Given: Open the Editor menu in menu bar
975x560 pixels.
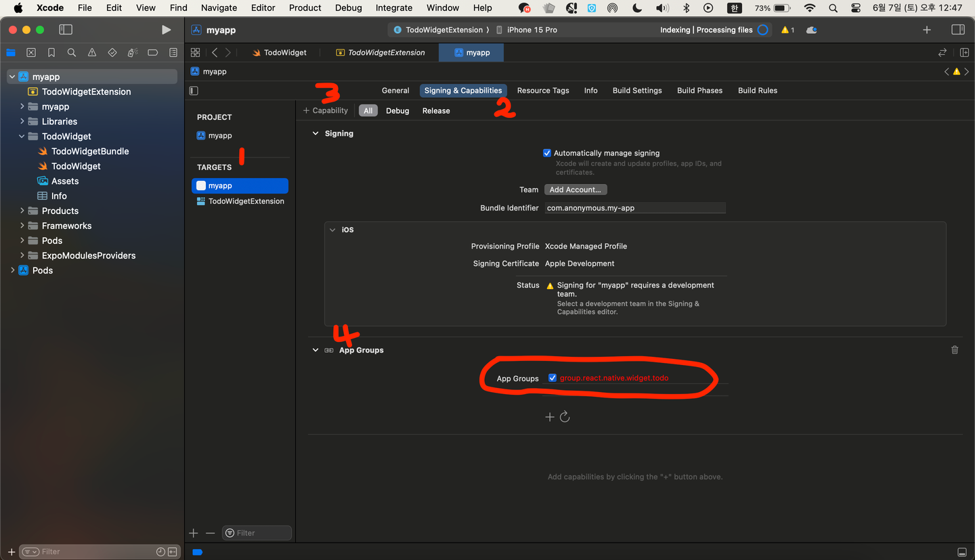Looking at the screenshot, I should tap(263, 7).
